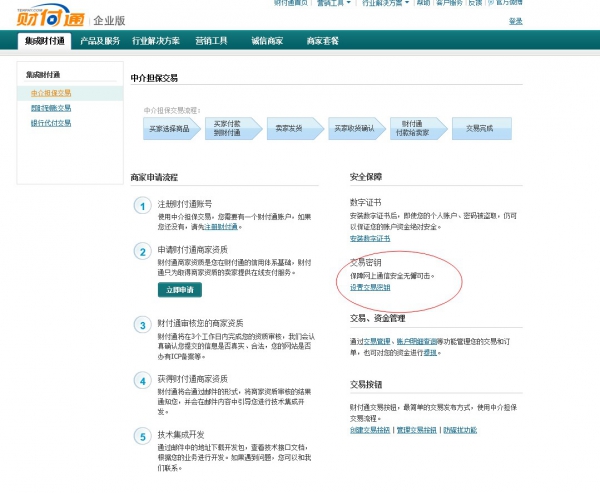Open the 帮助 link in top bar
The width and height of the screenshot is (600, 493).
point(423,3)
